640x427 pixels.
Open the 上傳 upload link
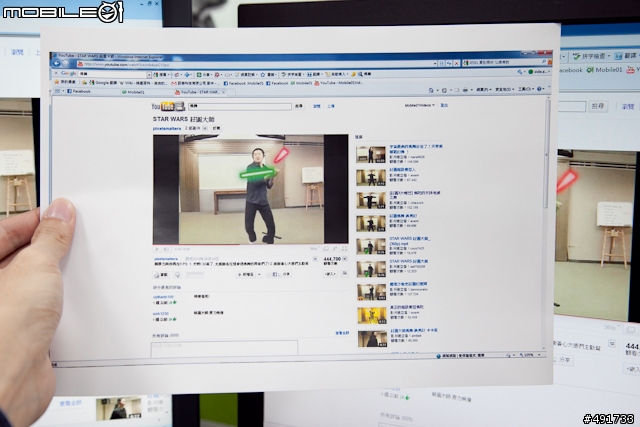coord(331,106)
